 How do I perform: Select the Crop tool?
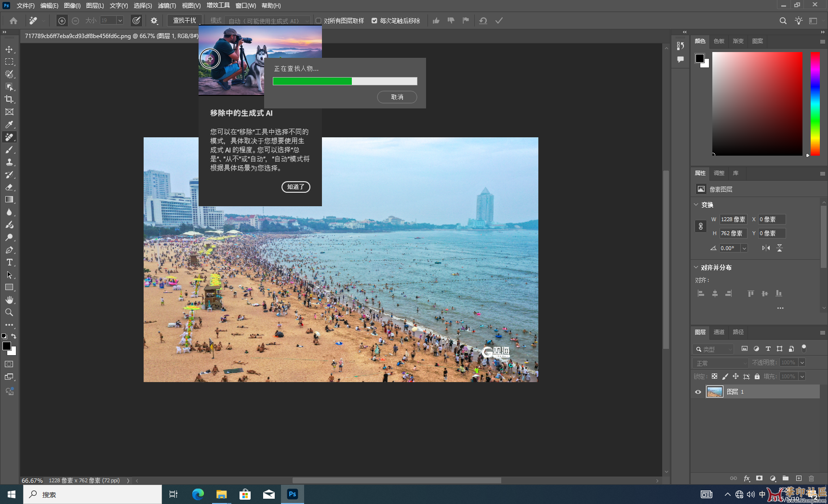click(x=9, y=99)
